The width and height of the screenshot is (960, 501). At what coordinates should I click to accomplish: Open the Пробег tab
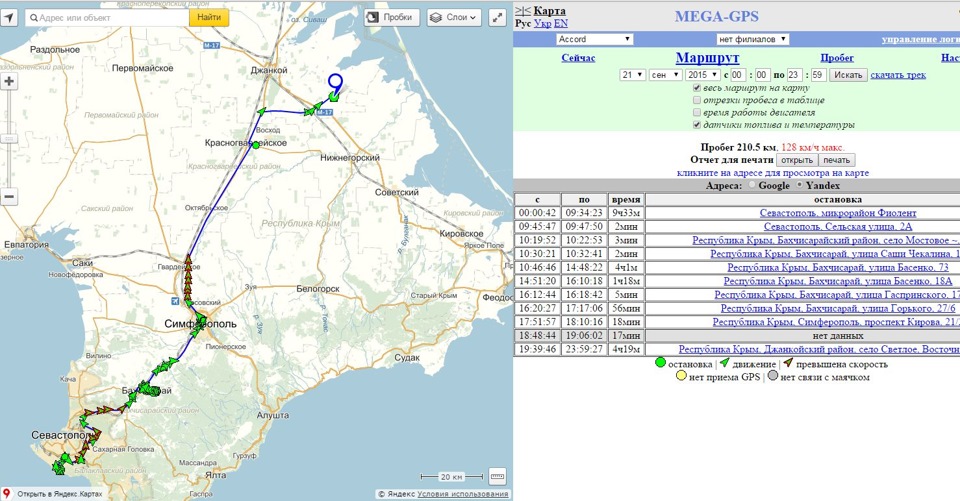coord(837,58)
